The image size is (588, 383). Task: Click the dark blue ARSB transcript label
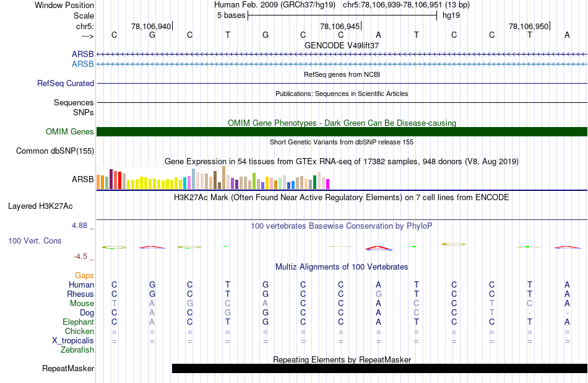[x=83, y=55]
